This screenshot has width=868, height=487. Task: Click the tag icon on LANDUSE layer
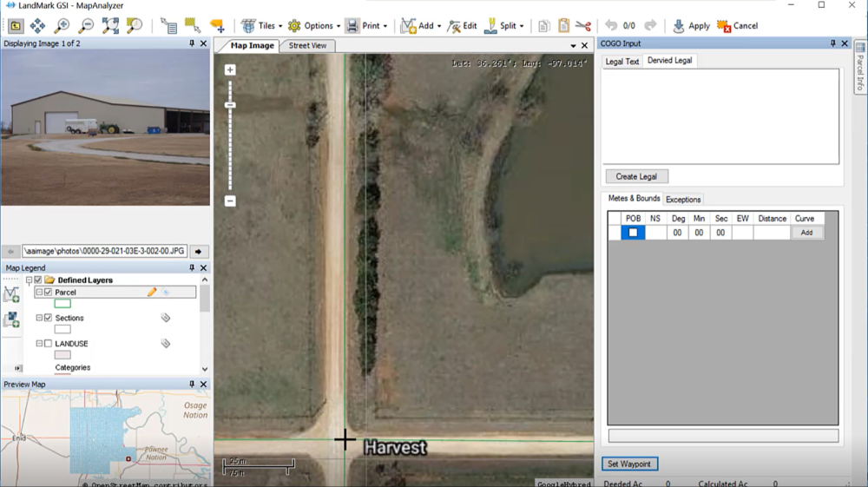165,343
